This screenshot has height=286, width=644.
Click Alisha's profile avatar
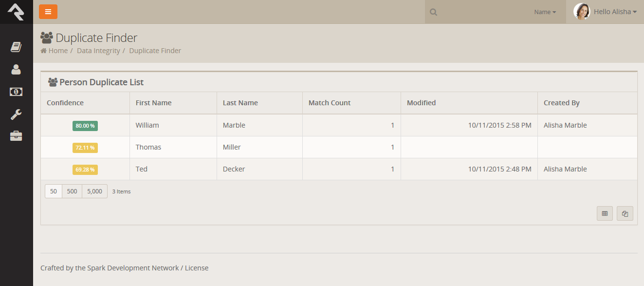pos(582,12)
